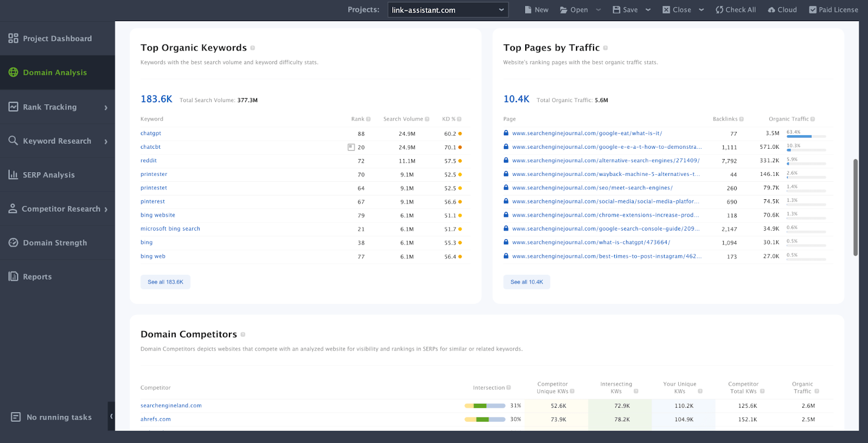Click the See all 183.6K button
This screenshot has width=868, height=443.
click(165, 282)
